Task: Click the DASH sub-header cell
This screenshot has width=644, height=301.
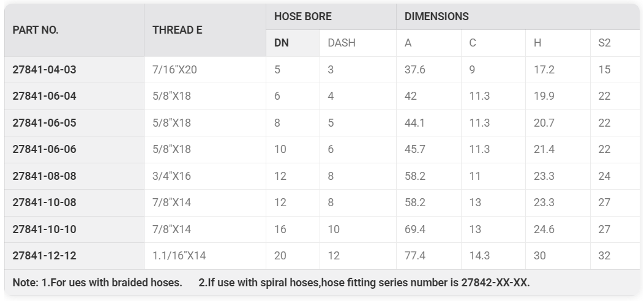Action: click(x=358, y=43)
